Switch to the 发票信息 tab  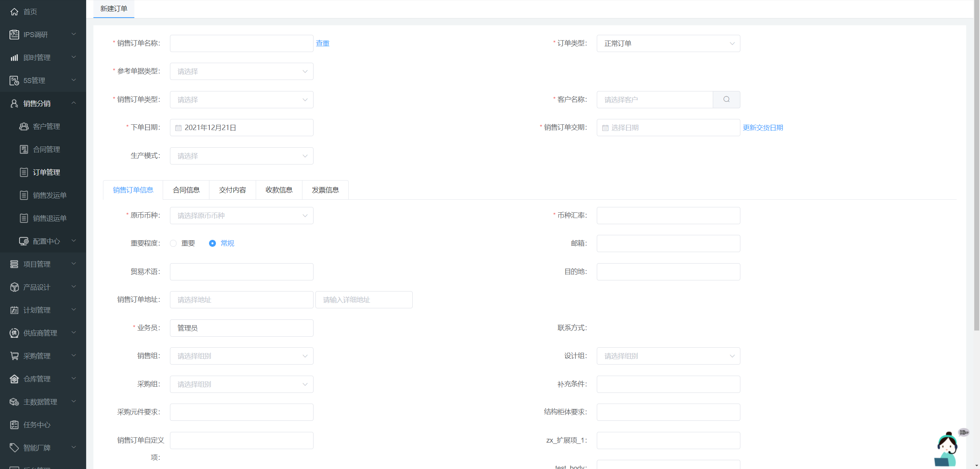pos(325,190)
